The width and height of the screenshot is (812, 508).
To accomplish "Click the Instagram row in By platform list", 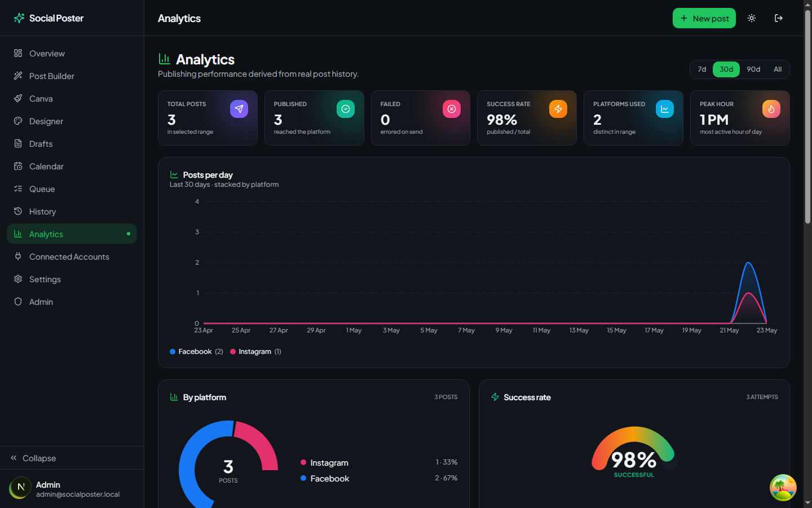I will click(379, 462).
